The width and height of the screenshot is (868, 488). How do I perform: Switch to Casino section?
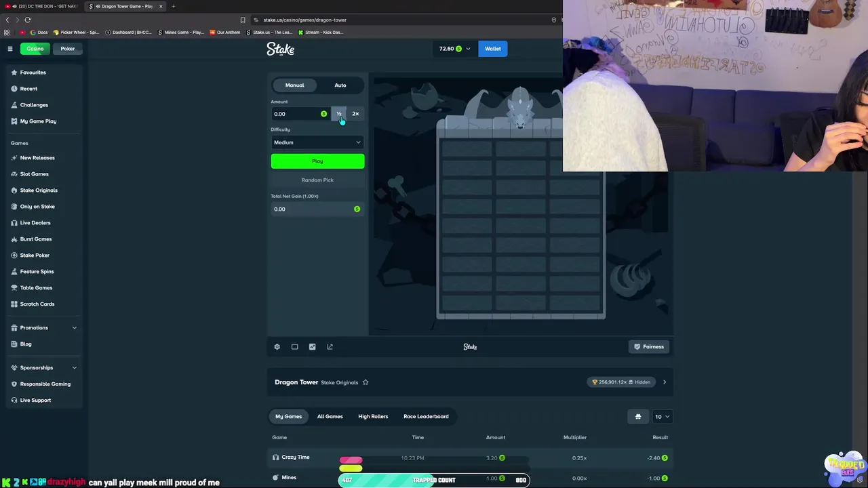35,49
